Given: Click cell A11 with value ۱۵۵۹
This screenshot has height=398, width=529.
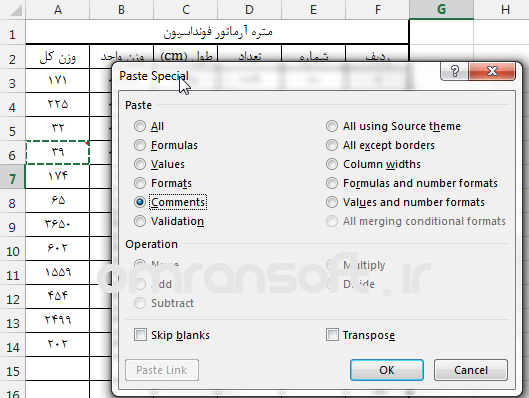Looking at the screenshot, I should pos(58,273).
